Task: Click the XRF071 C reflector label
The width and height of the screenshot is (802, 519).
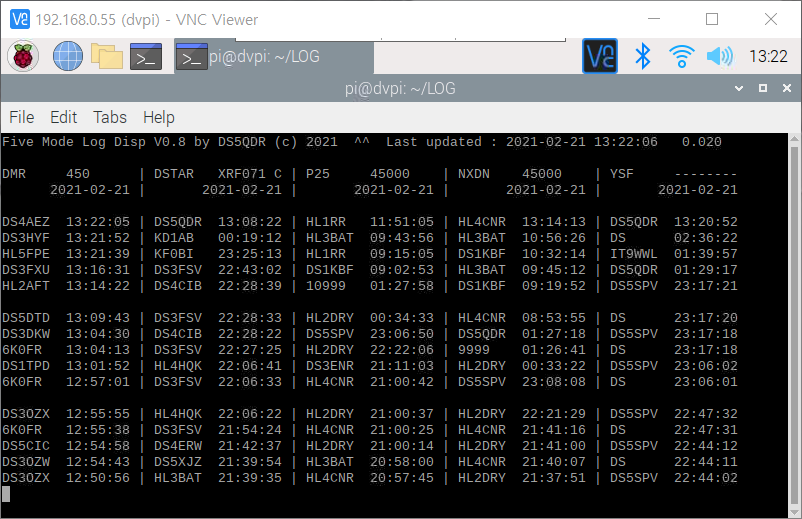Action: point(250,174)
